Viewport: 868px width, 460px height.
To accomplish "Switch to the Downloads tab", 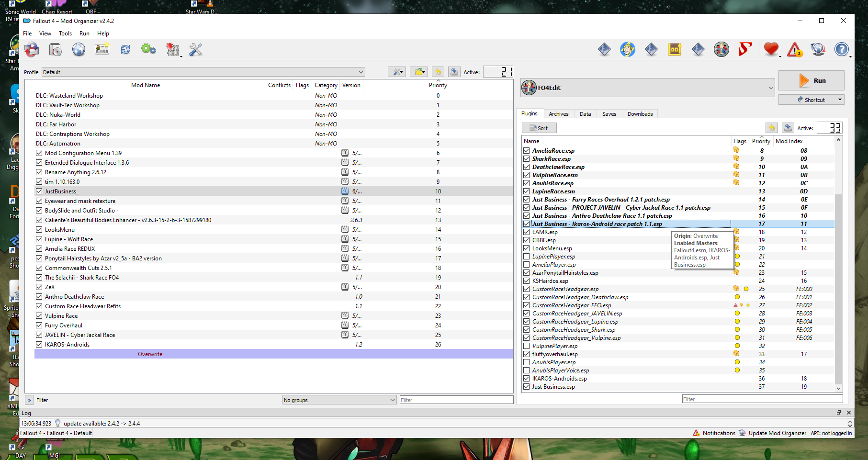I will (640, 114).
